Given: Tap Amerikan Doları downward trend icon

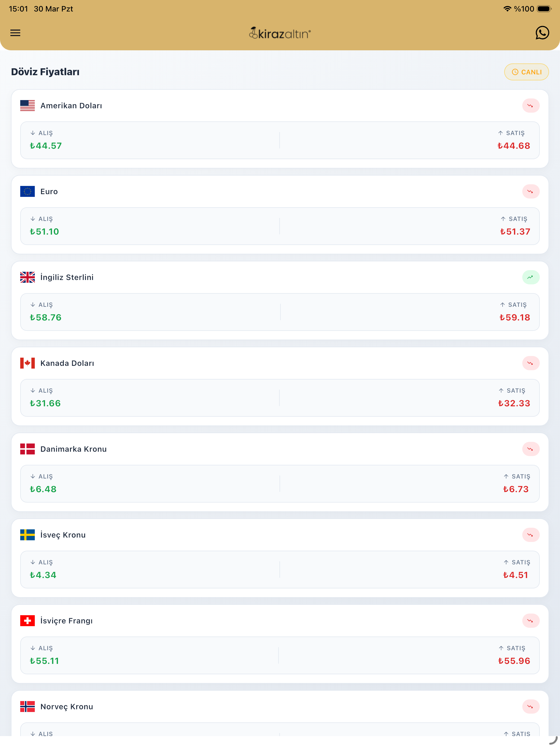Looking at the screenshot, I should tap(530, 106).
